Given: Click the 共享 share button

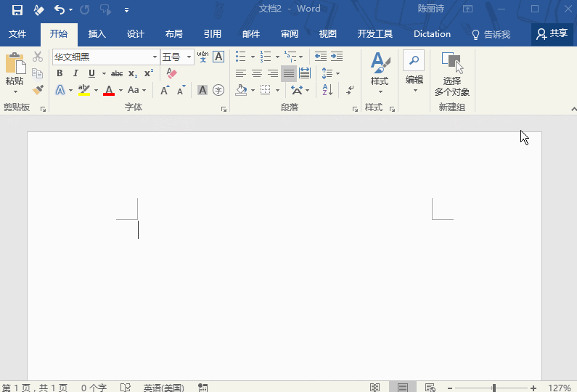Looking at the screenshot, I should point(552,34).
